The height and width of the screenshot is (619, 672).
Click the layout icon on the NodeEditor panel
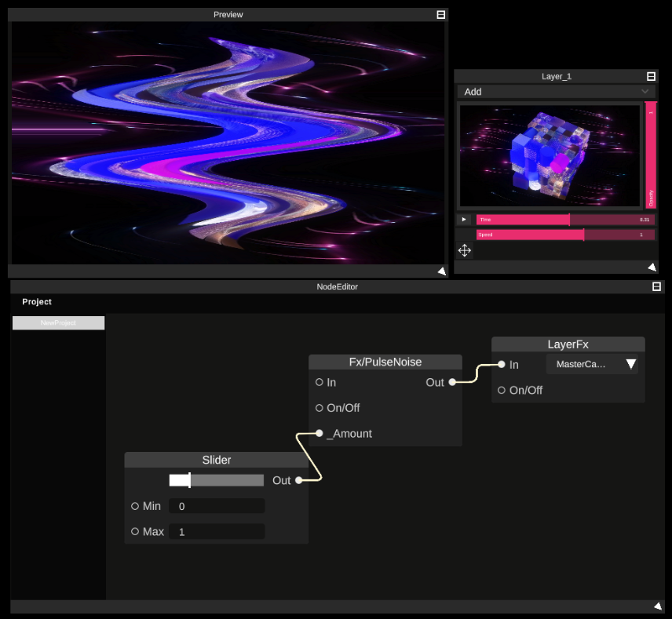coord(656,286)
